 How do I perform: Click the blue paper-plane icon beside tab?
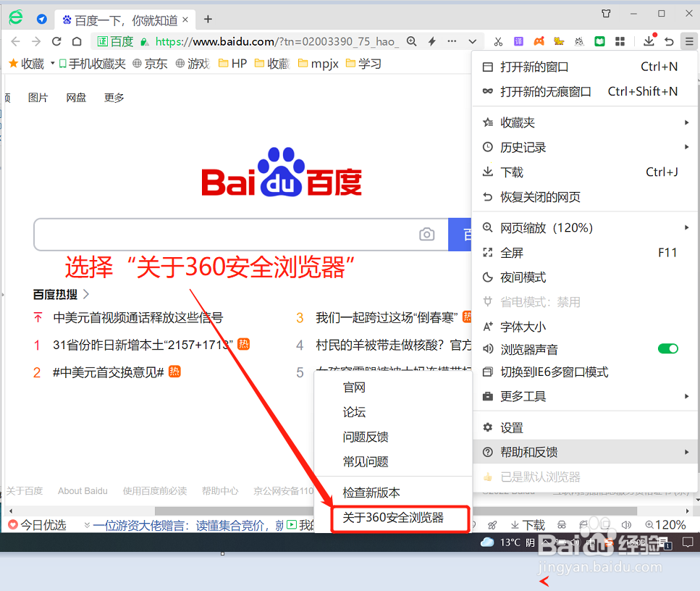point(41,19)
